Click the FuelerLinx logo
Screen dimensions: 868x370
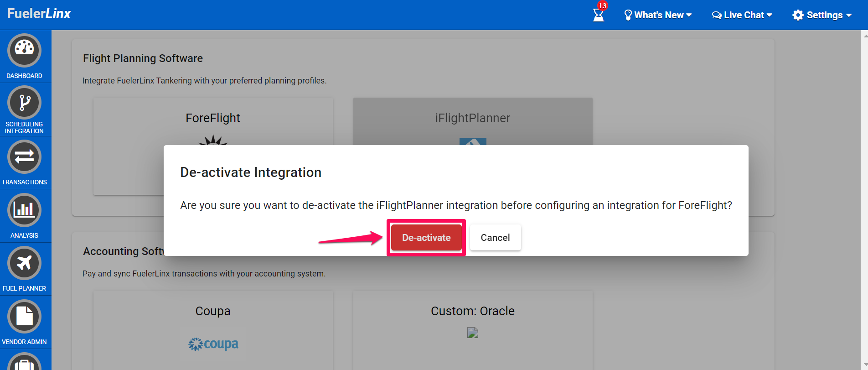point(39,14)
